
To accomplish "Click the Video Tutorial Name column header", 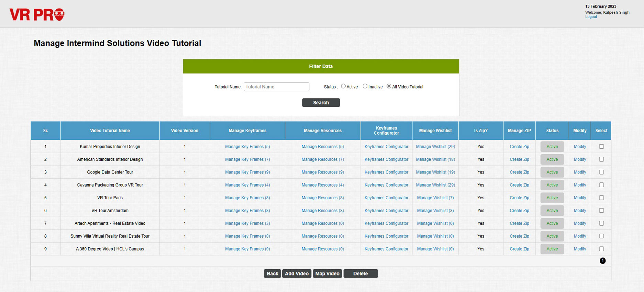I will click(110, 131).
